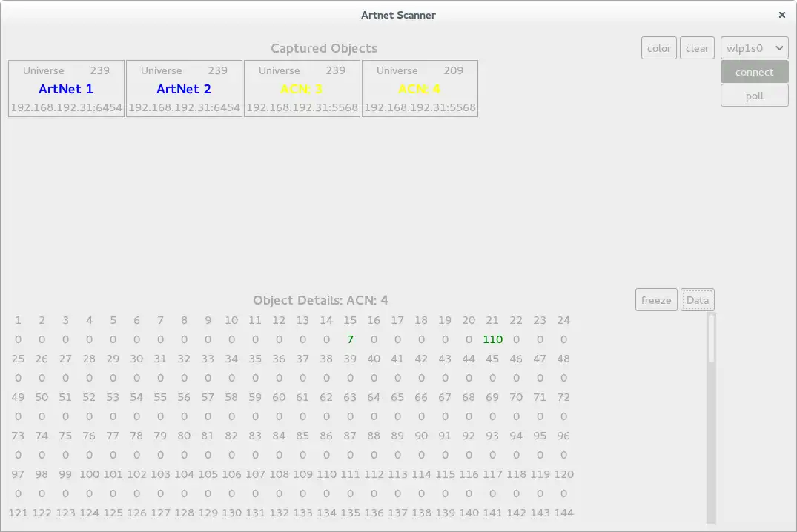Click the Captured Objects heading
This screenshot has width=797, height=532.
(324, 48)
